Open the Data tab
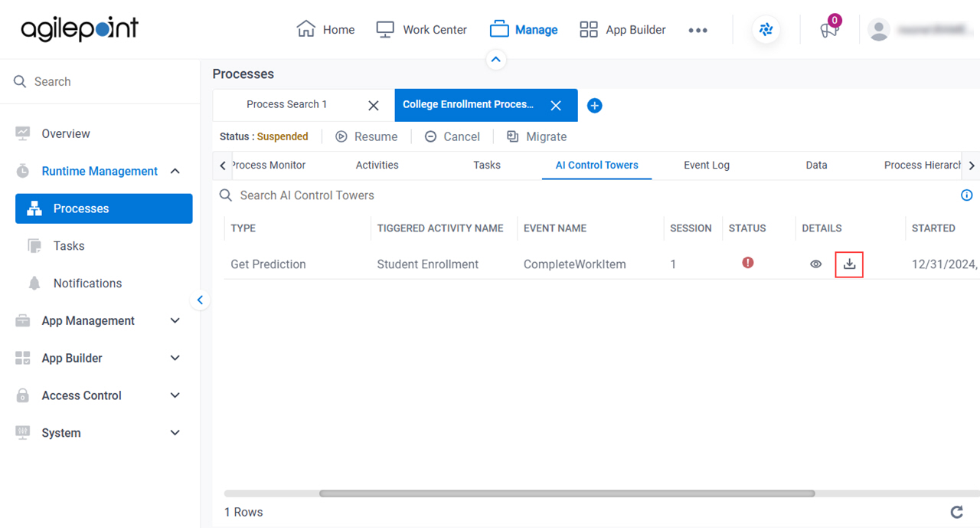 pyautogui.click(x=816, y=165)
